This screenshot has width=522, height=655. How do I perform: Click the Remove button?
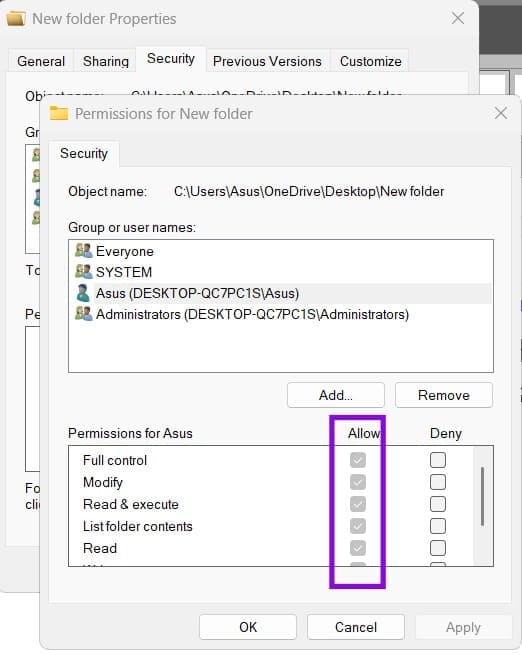pos(444,395)
